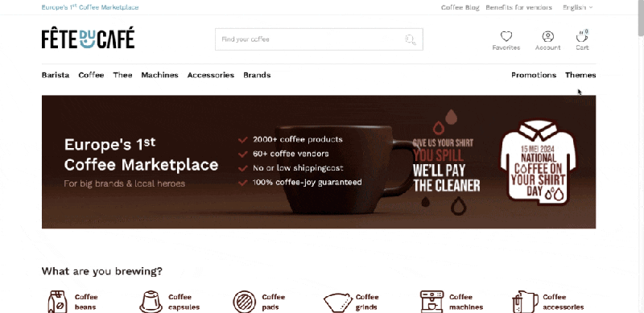Select the Coffee capsules icon
Viewport: 644px width, 313px height.
pyautogui.click(x=151, y=302)
